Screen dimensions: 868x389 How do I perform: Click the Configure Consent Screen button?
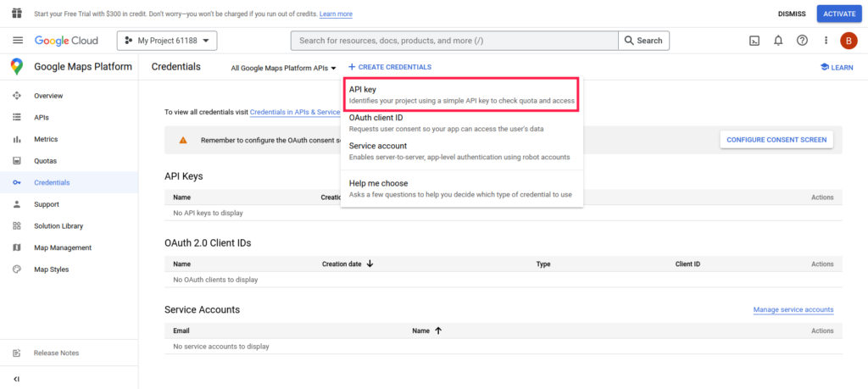776,140
